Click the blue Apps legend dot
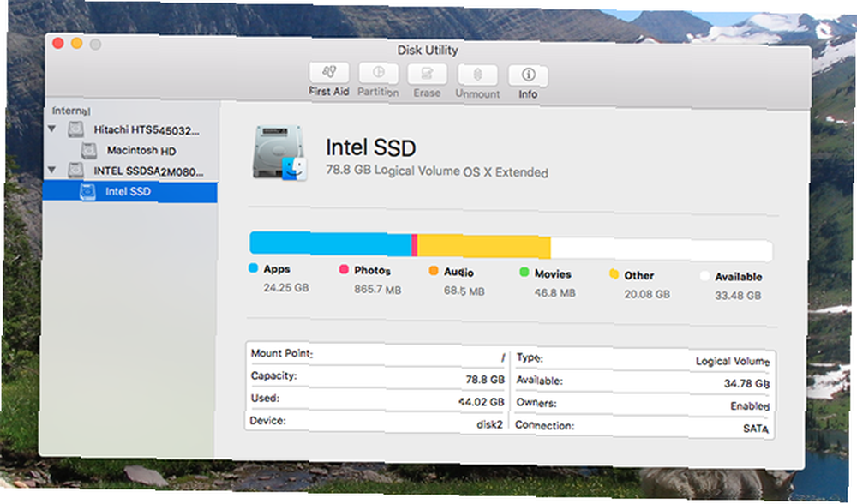 pyautogui.click(x=253, y=267)
